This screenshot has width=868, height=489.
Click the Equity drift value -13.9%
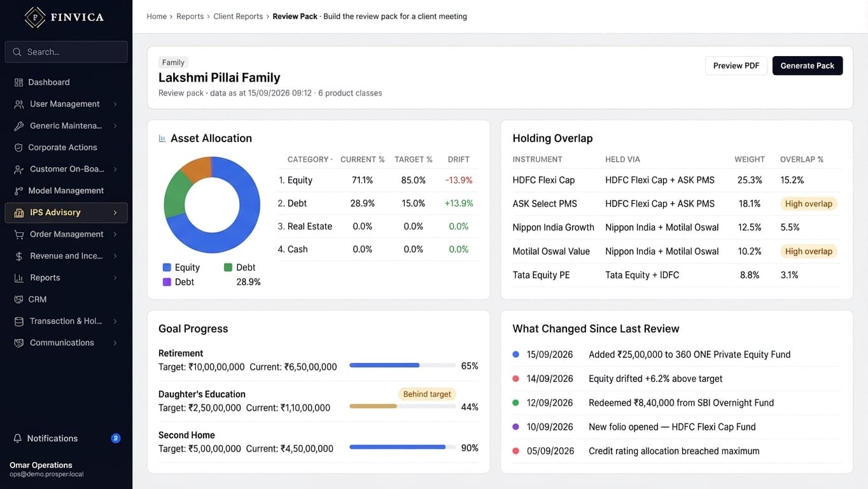pos(459,180)
